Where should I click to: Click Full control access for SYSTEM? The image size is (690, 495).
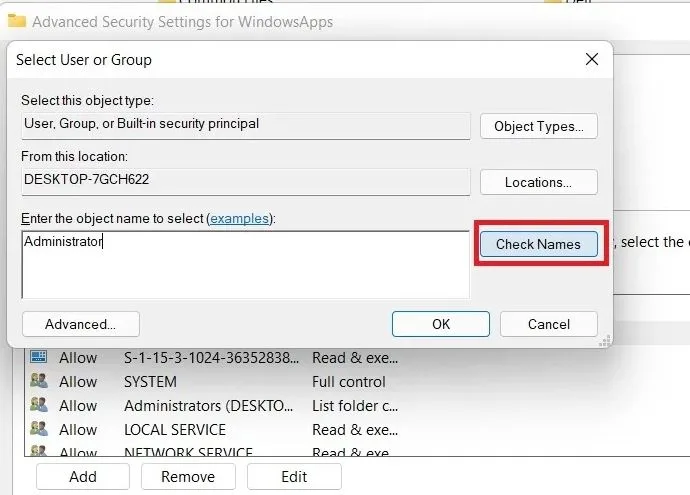tap(349, 382)
